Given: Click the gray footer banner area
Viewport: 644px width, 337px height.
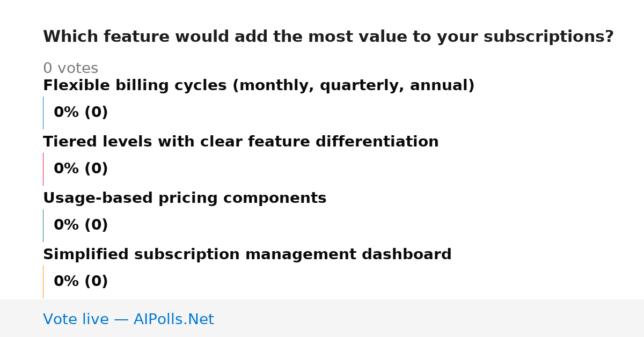Looking at the screenshot, I should click(322, 318).
